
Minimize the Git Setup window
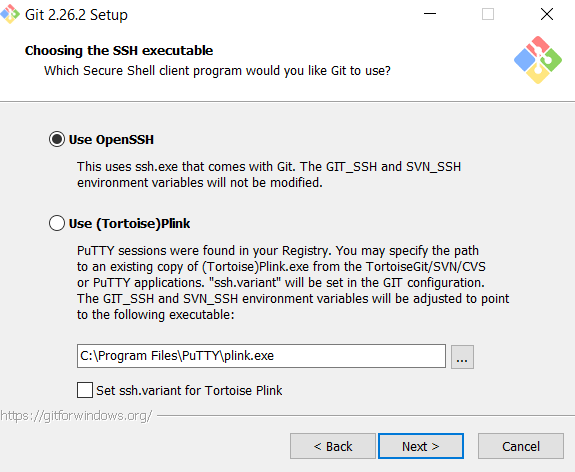430,14
